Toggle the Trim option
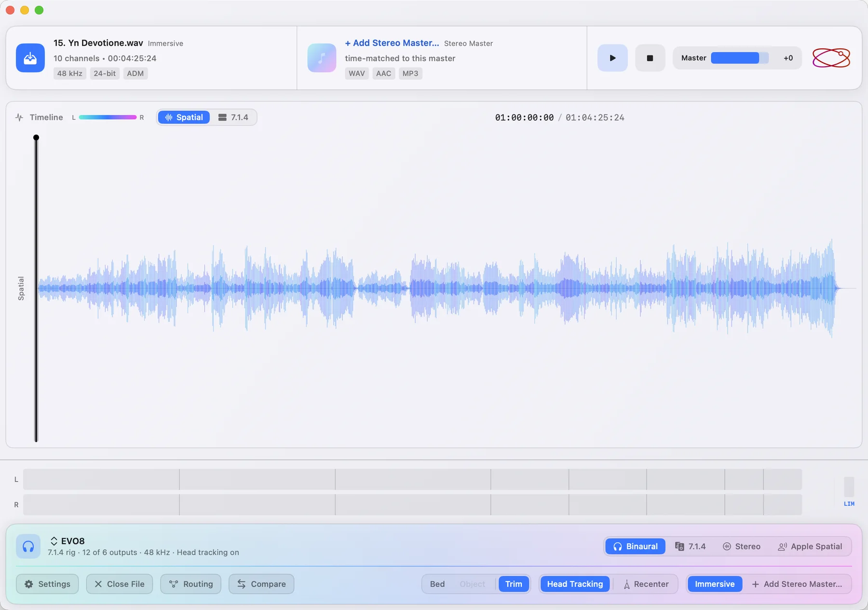This screenshot has height=610, width=868. click(x=514, y=584)
